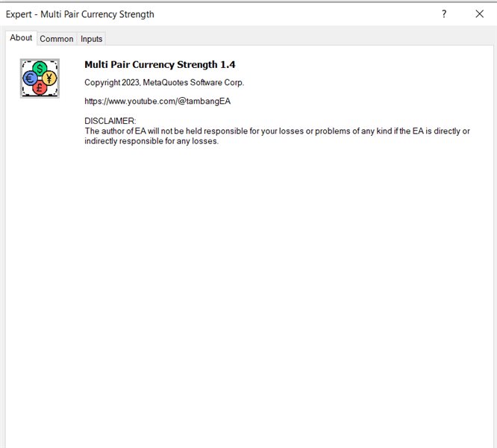Click the Multi Pair Currency Strength 1.4 heading

pyautogui.click(x=160, y=65)
